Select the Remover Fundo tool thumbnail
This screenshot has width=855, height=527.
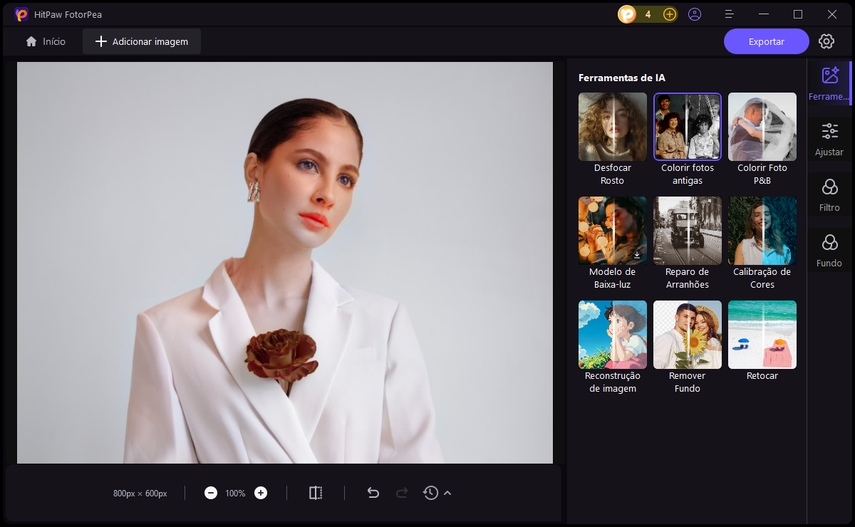point(687,335)
